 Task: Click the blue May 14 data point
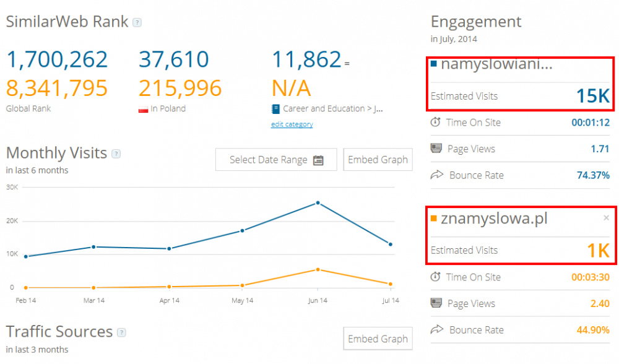(x=243, y=230)
